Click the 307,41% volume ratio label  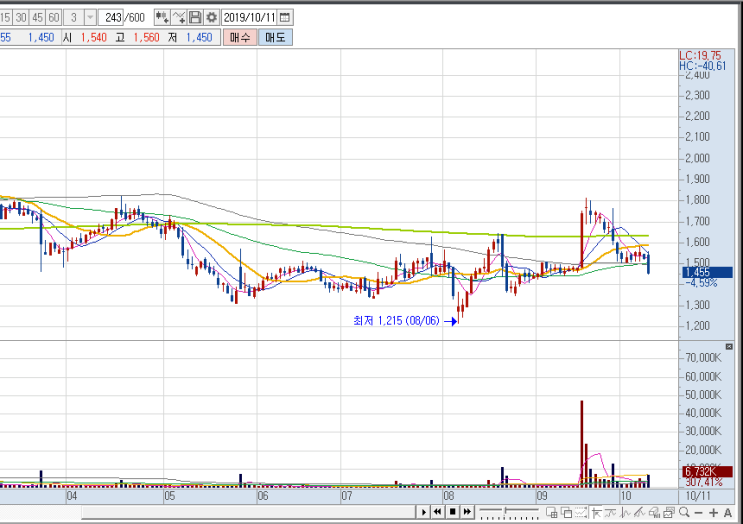(704, 482)
